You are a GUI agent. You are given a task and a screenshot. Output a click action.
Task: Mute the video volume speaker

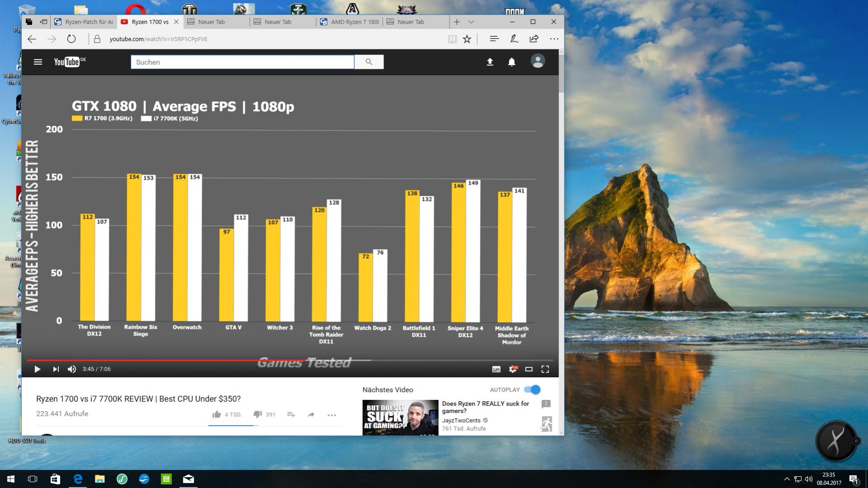pyautogui.click(x=72, y=369)
